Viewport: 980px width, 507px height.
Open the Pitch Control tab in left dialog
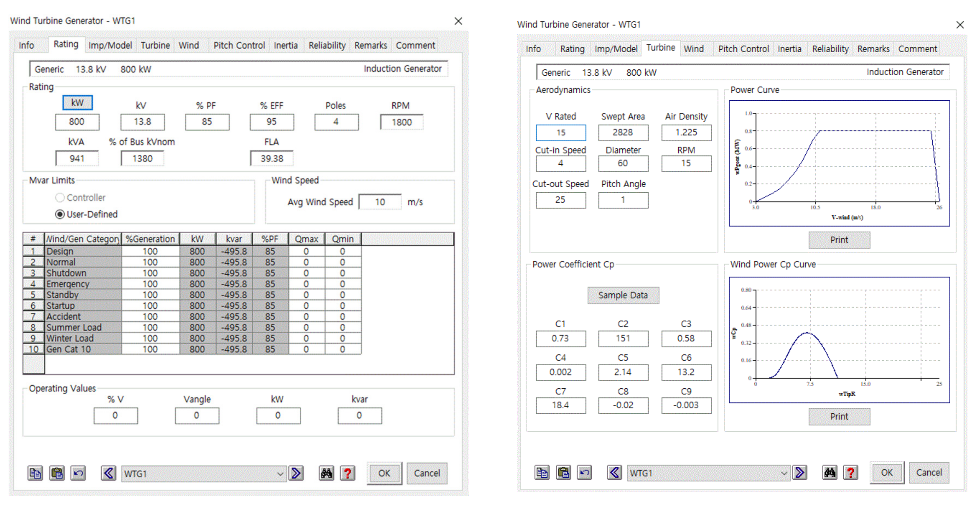[239, 45]
